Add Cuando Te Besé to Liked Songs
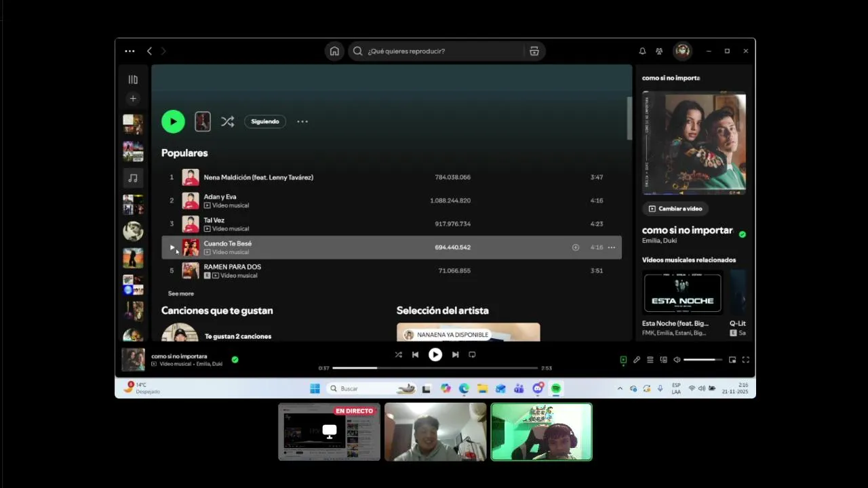The width and height of the screenshot is (868, 488). point(576,247)
